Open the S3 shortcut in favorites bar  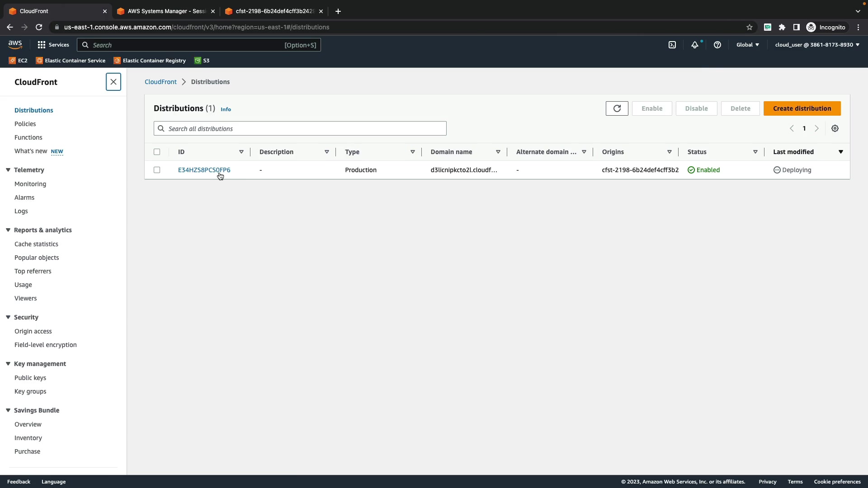[x=202, y=61]
